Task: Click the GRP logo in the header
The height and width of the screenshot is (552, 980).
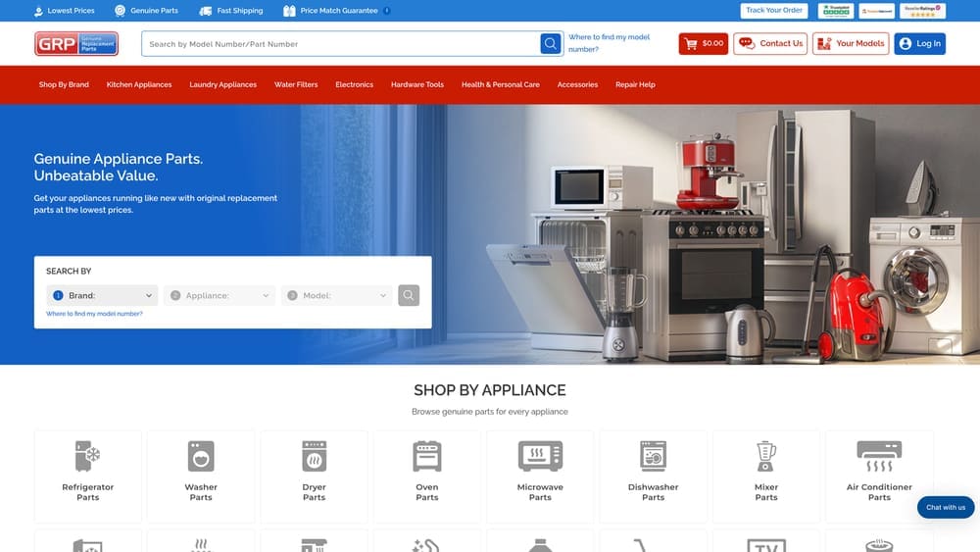Action: 76,44
